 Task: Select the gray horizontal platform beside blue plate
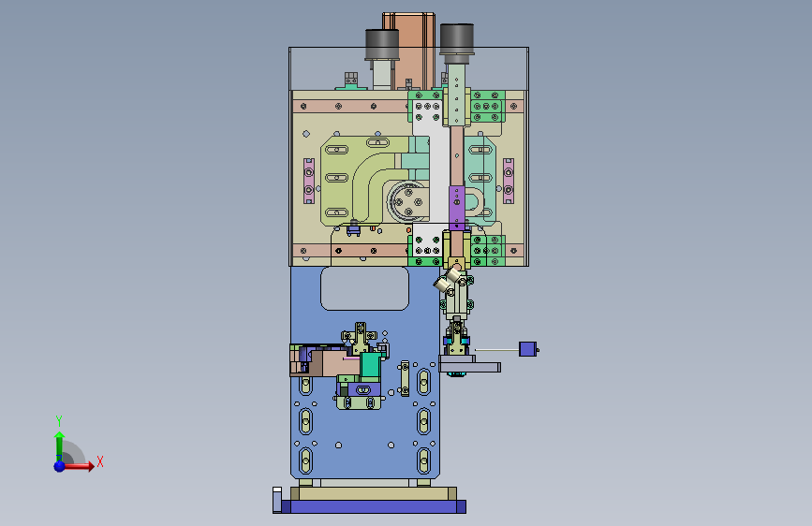(x=470, y=367)
